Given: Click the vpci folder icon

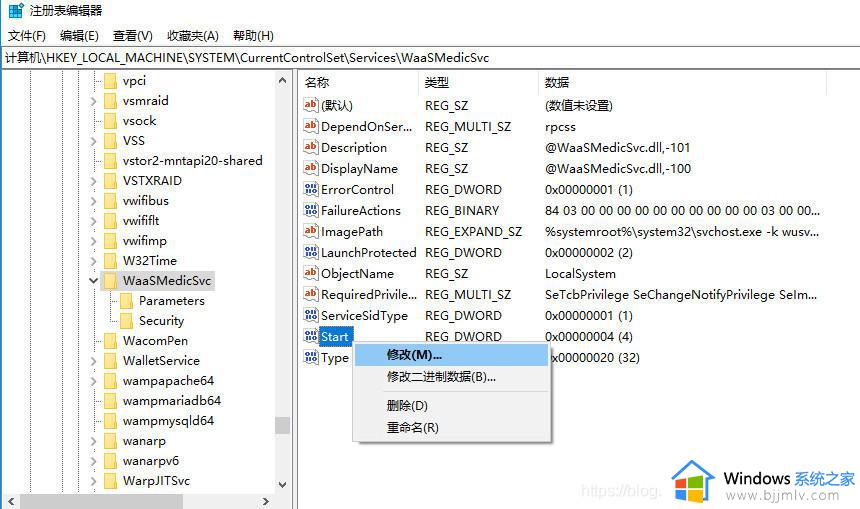Looking at the screenshot, I should (x=110, y=81).
